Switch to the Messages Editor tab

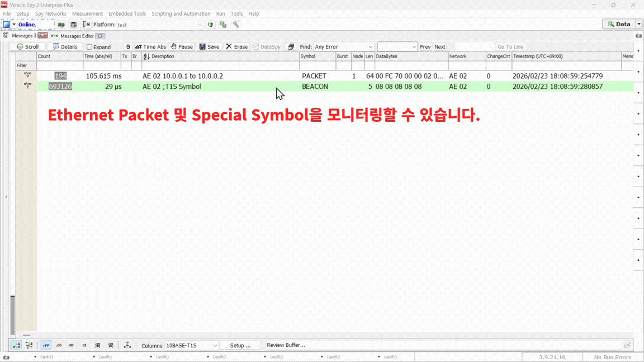(x=77, y=36)
